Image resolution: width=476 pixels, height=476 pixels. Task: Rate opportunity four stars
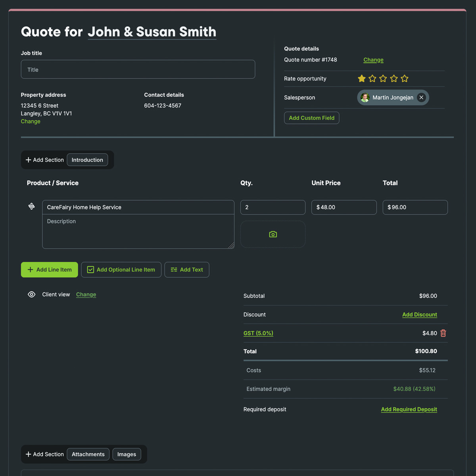click(x=393, y=79)
